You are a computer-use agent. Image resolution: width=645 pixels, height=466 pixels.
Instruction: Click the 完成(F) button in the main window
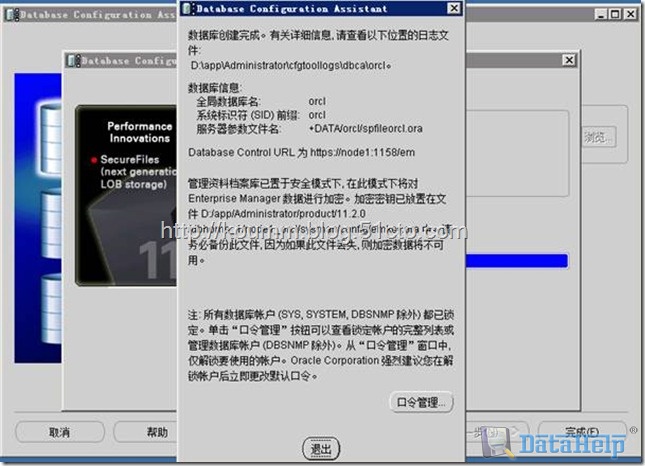pyautogui.click(x=582, y=432)
